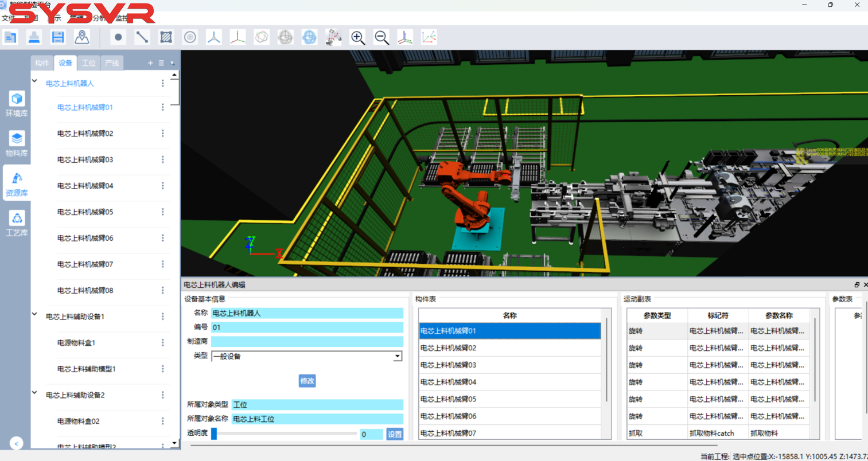The image size is (868, 461).
Task: Save the project with the floppy disk icon
Action: [58, 38]
